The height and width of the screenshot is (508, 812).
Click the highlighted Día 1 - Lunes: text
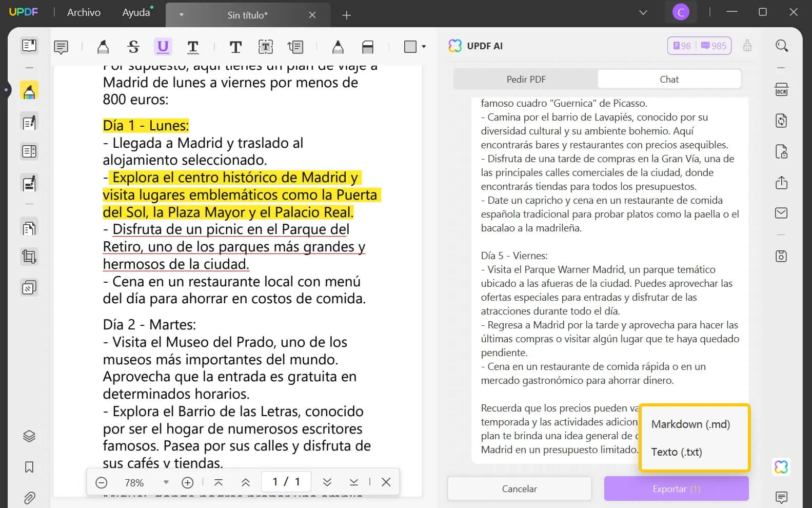(x=146, y=125)
